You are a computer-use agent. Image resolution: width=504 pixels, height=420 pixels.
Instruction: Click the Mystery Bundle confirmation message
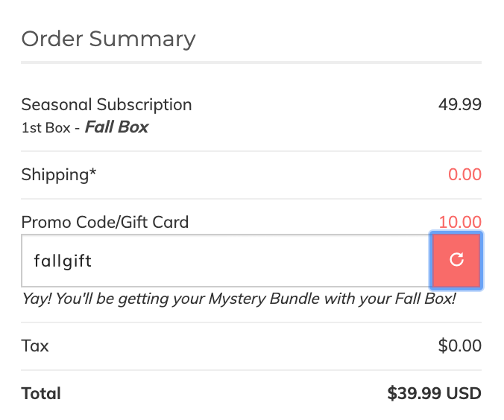click(x=239, y=299)
